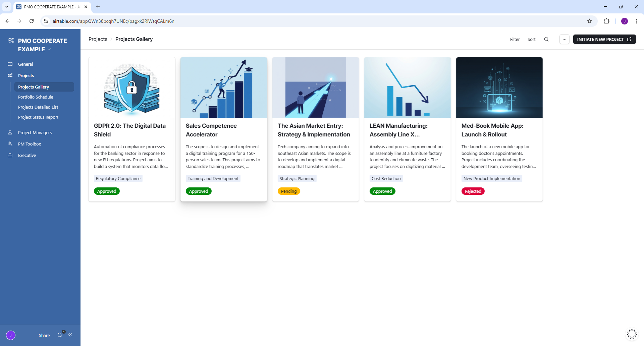Open the Sort options
The width and height of the screenshot is (644, 346).
click(531, 39)
